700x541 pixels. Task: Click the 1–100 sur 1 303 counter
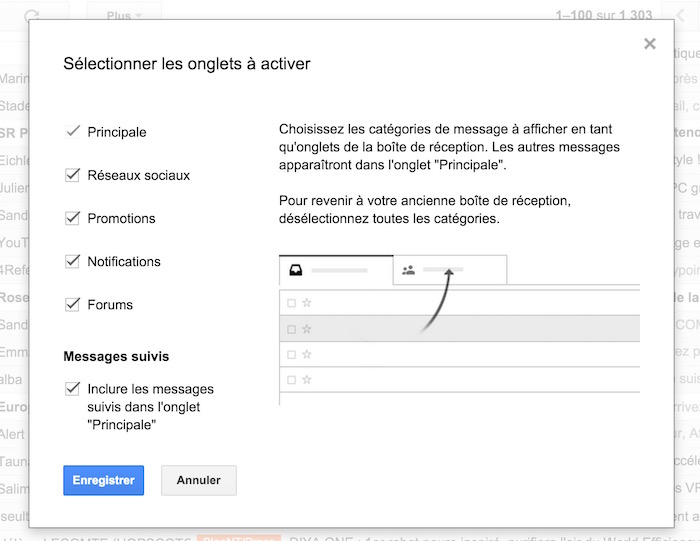coord(603,16)
